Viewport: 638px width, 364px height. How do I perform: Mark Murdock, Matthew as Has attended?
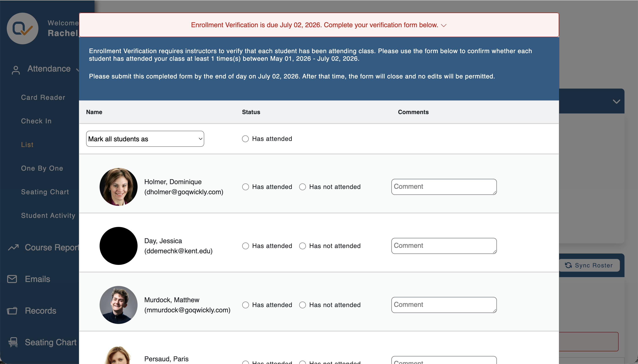point(246,305)
